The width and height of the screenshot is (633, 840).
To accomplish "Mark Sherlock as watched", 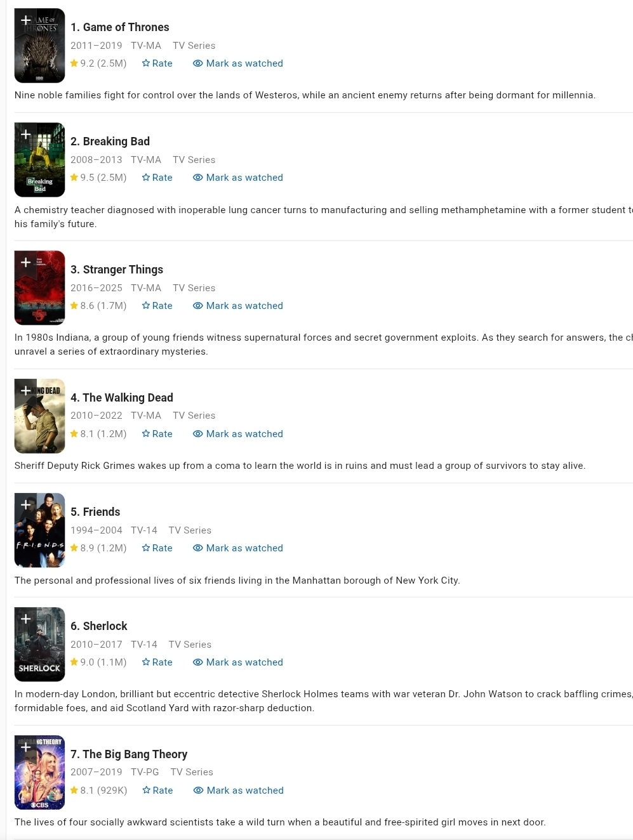I will pos(238,662).
